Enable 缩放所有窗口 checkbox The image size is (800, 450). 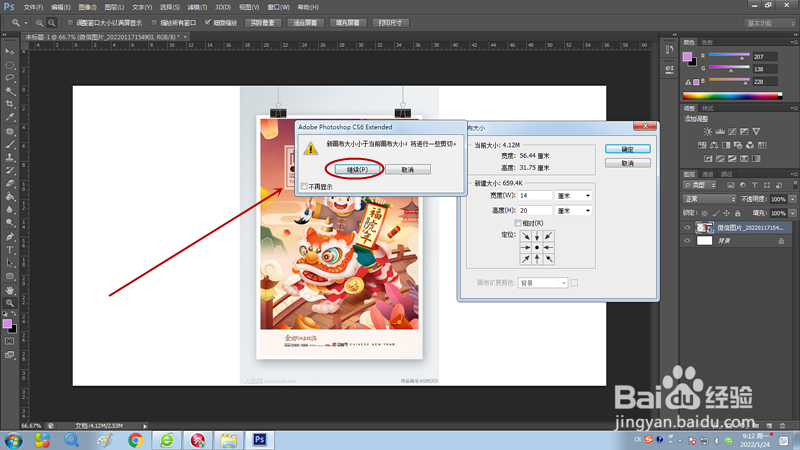154,23
